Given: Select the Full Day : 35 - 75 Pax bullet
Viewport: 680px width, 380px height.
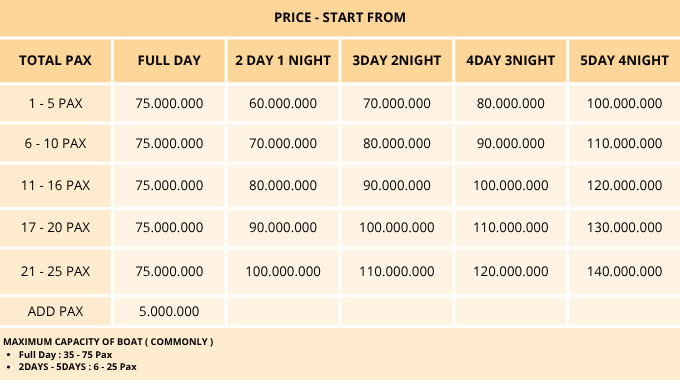Looking at the screenshot, I should pyautogui.click(x=65, y=355).
